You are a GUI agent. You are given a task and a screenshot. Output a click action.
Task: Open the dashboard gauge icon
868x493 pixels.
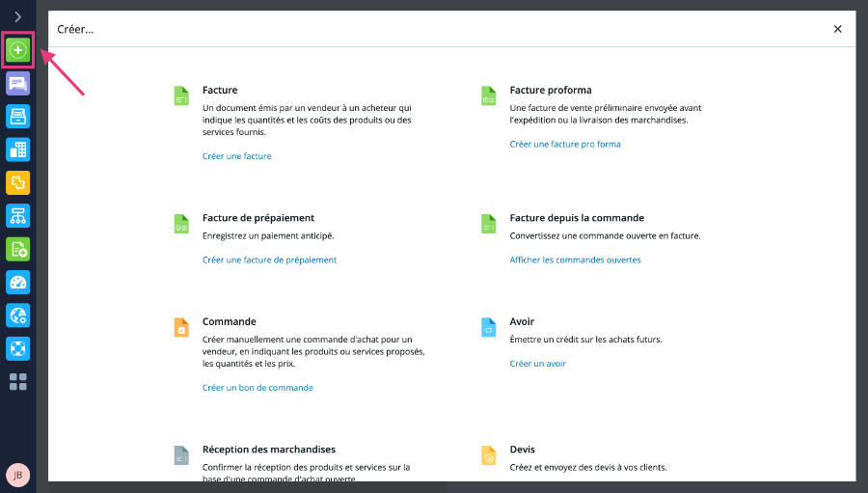(x=18, y=283)
